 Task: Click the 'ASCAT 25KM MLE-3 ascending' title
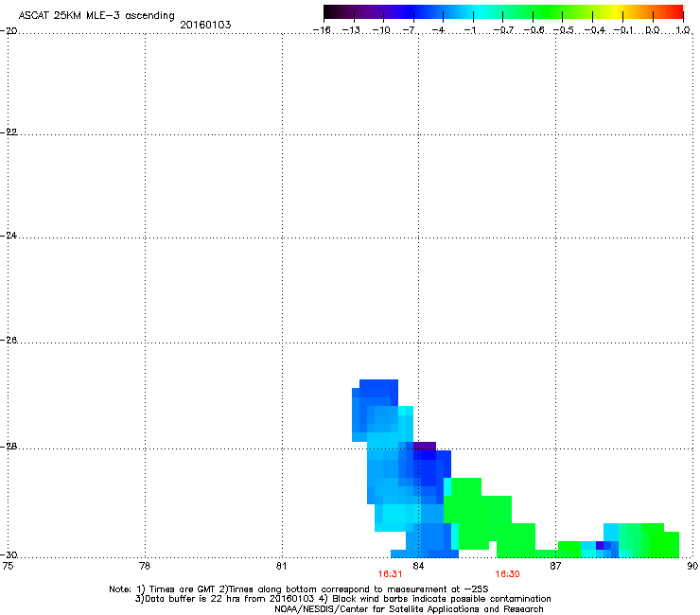96,15
